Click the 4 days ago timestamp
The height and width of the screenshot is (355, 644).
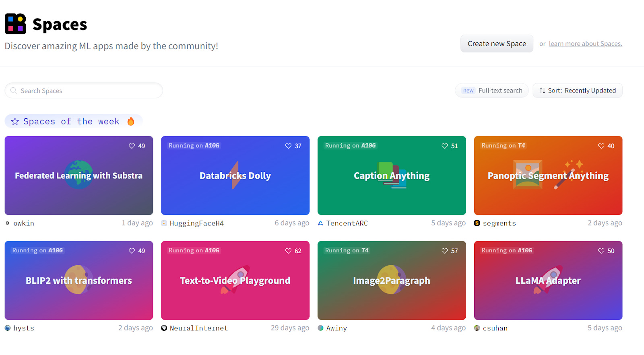pos(448,328)
